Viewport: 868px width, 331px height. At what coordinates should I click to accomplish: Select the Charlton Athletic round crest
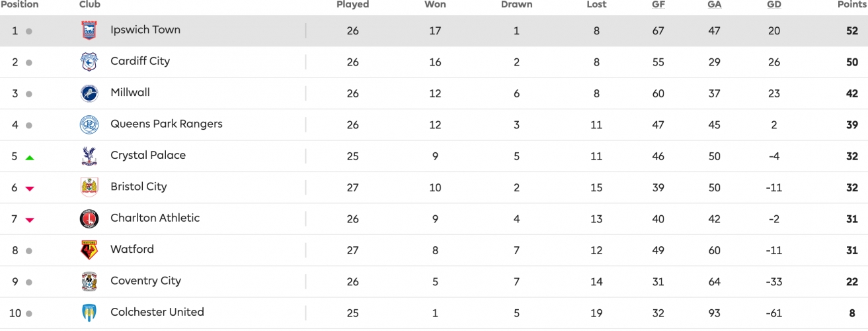pyautogui.click(x=89, y=218)
